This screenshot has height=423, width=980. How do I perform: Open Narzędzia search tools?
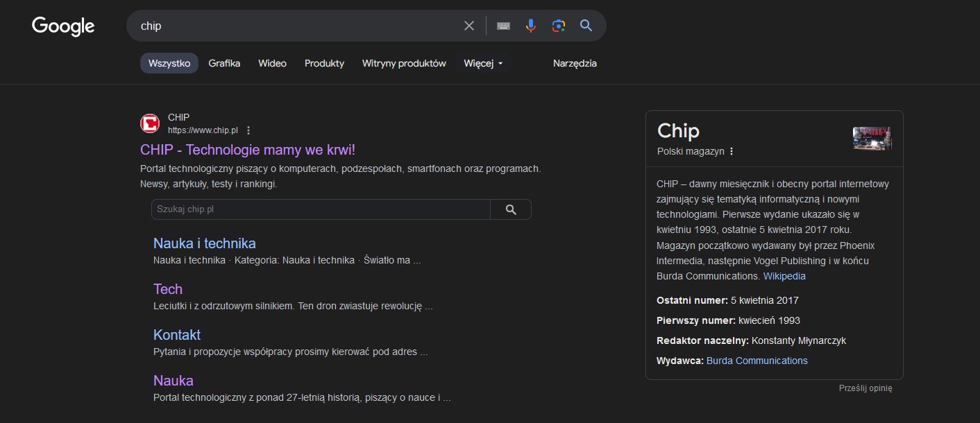(575, 63)
